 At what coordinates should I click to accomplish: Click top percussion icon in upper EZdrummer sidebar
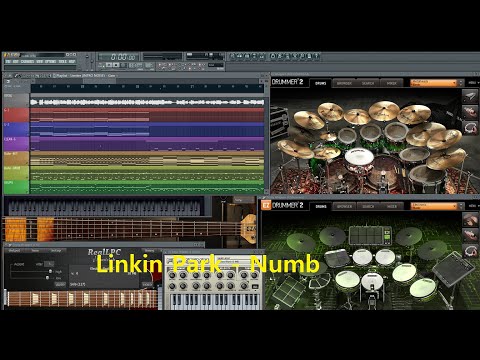pos(470,96)
